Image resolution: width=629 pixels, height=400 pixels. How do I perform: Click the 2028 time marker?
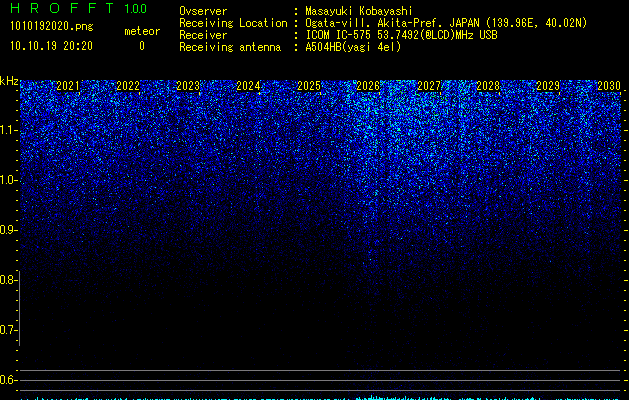tap(488, 86)
